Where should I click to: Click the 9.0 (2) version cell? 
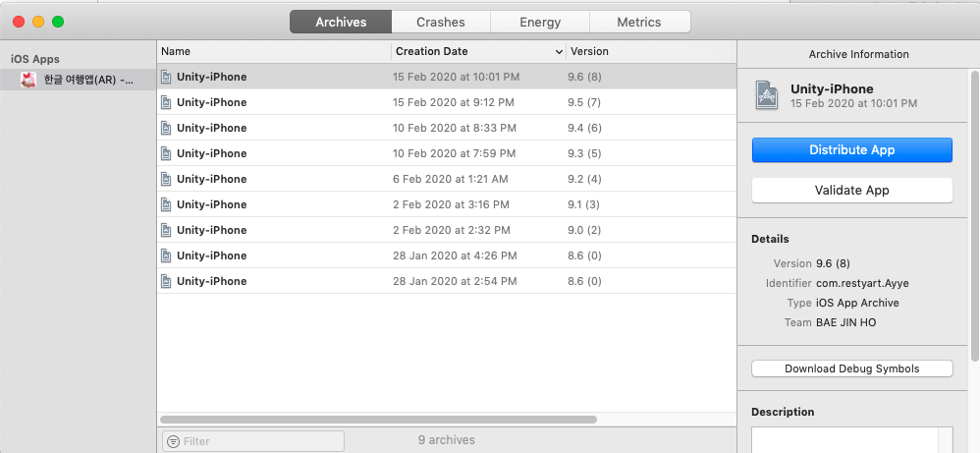point(584,230)
